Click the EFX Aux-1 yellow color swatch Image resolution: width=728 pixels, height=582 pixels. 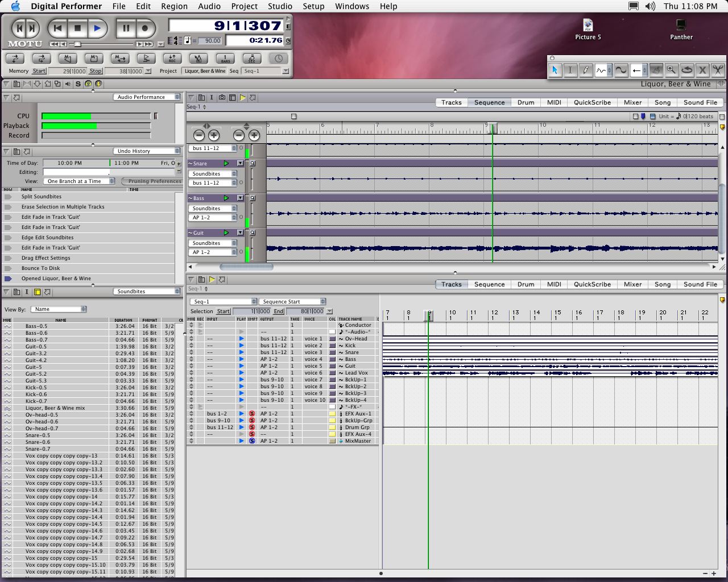(x=332, y=414)
